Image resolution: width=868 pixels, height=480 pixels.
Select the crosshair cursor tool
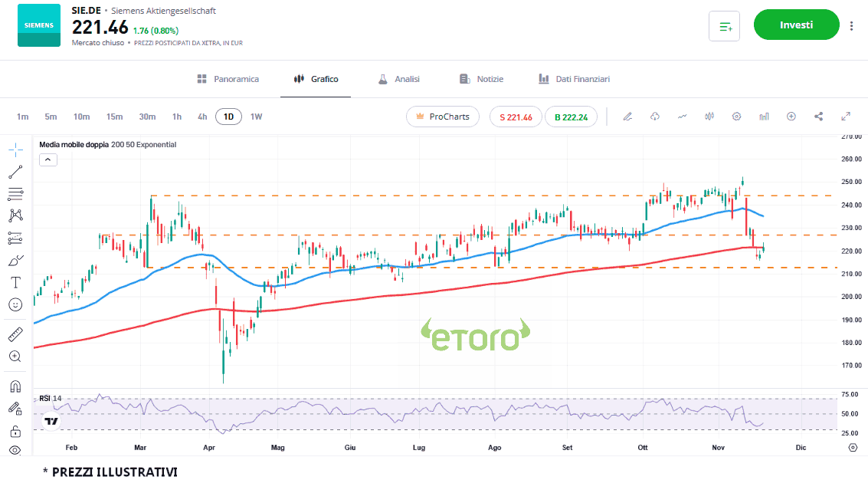tap(15, 150)
